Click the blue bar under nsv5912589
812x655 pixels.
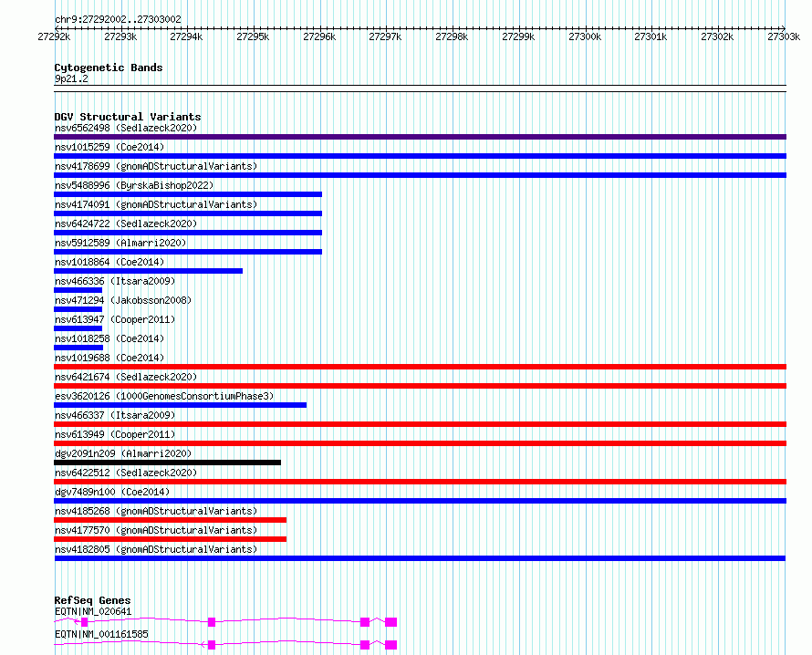click(x=188, y=252)
